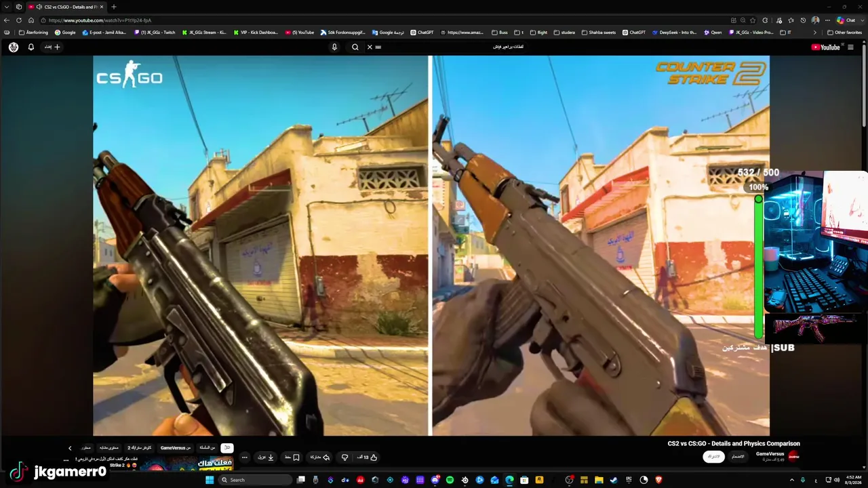Open the flight bookmarks folder

[538, 33]
